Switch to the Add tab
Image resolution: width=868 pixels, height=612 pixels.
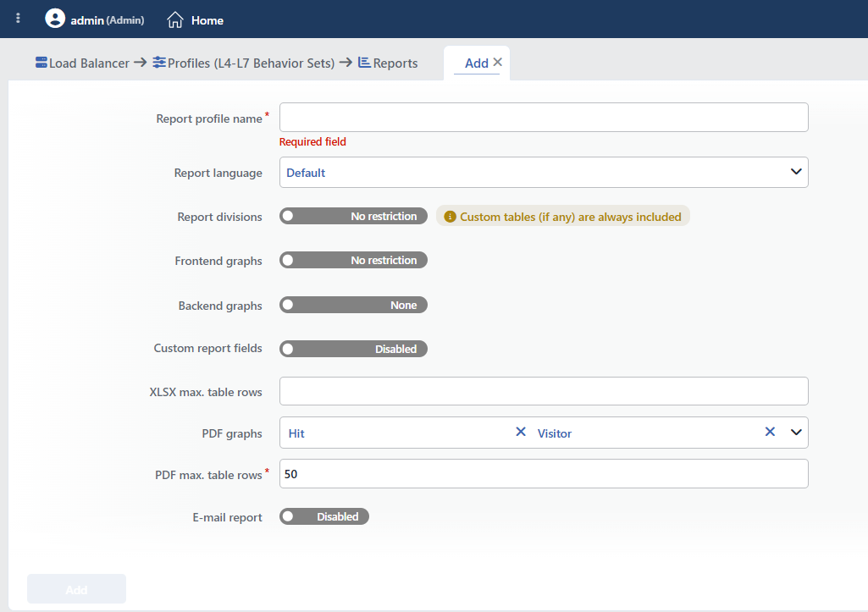pos(476,63)
